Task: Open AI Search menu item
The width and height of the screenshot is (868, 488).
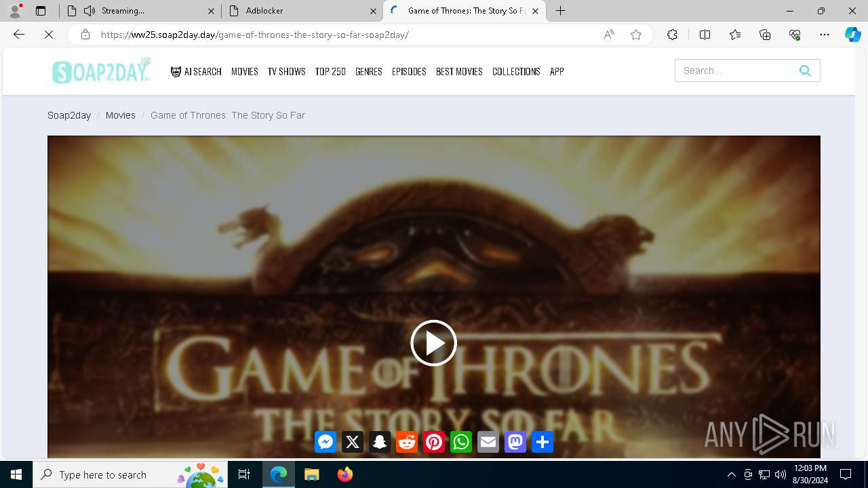Action: pos(196,71)
